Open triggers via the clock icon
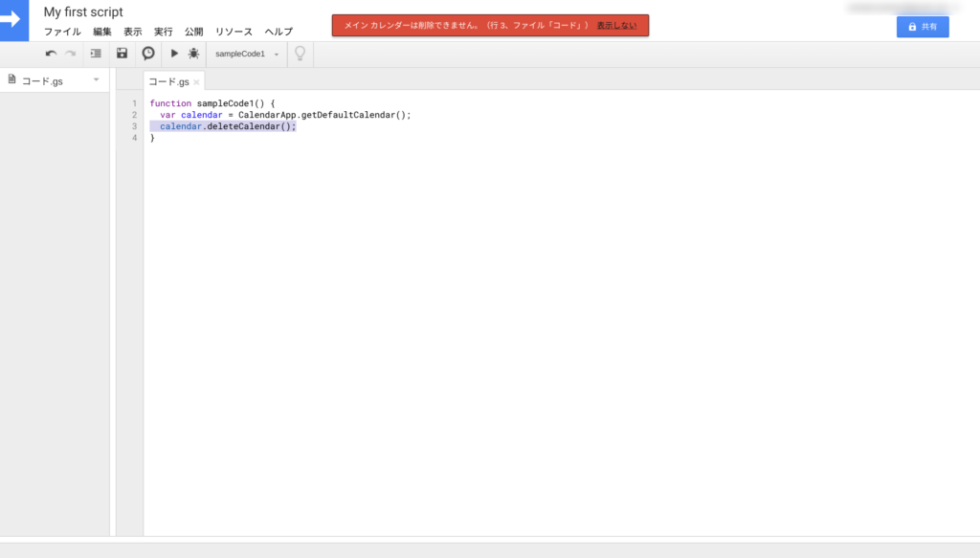Image resolution: width=980 pixels, height=558 pixels. click(148, 54)
